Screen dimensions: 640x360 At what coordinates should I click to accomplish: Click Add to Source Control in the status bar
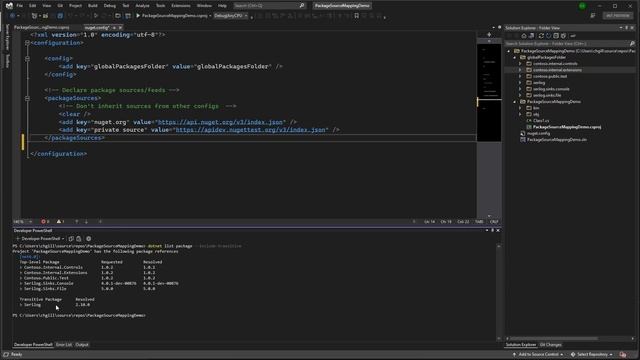pyautogui.click(x=538, y=355)
